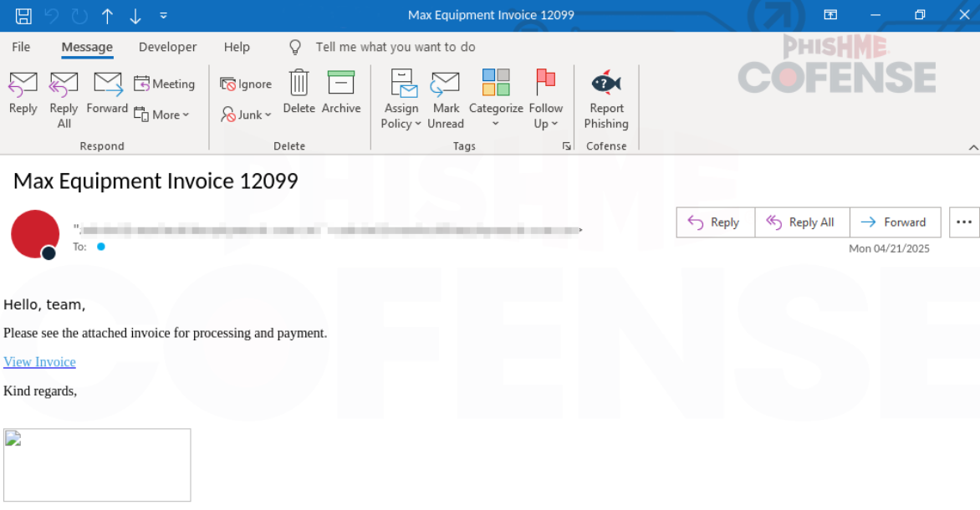Click the ribbon Reply All button

coord(64,100)
